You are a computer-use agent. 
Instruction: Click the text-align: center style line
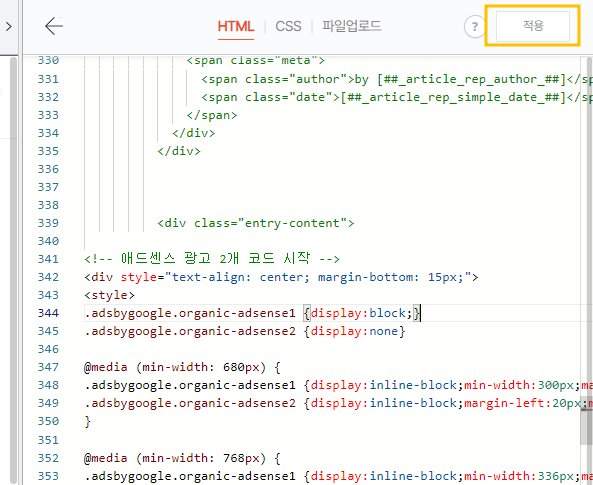click(x=281, y=277)
